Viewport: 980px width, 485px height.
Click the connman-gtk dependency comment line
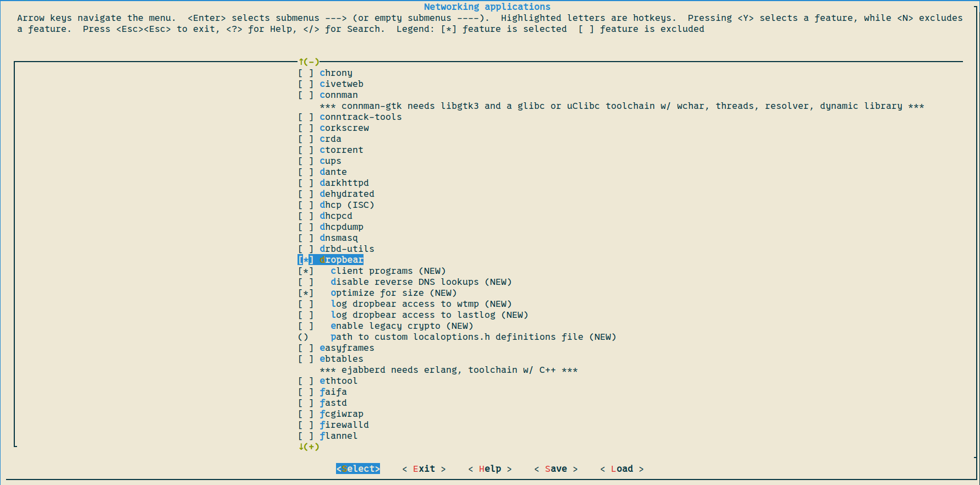(x=622, y=106)
